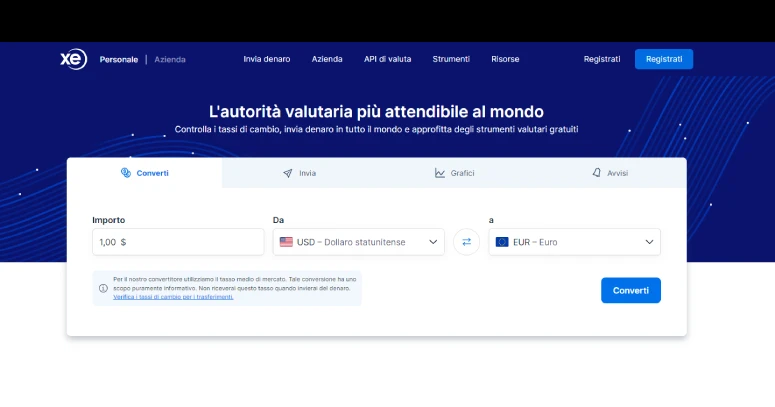Click the Importo amount input field
Screen dimensions: 775x407
178,242
